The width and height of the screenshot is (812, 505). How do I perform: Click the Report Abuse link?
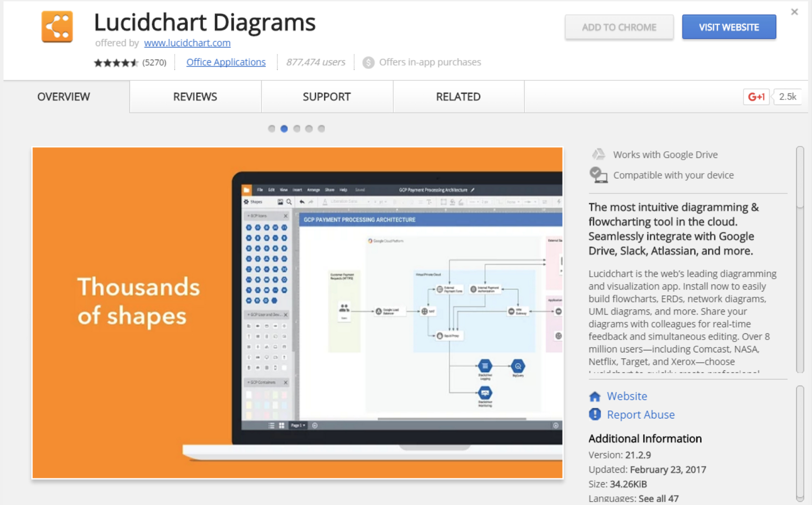pos(641,415)
